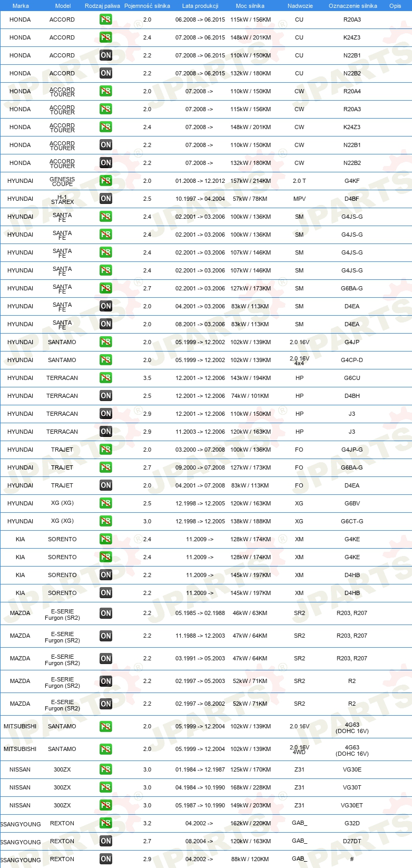Click engine code G6CU
Screen dimensions: 412x868
pos(352,378)
